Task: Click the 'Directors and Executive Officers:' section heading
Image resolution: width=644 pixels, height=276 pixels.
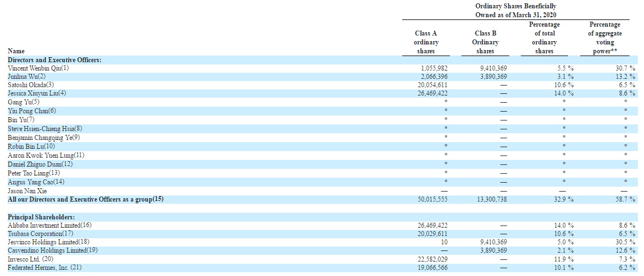Action: click(54, 59)
